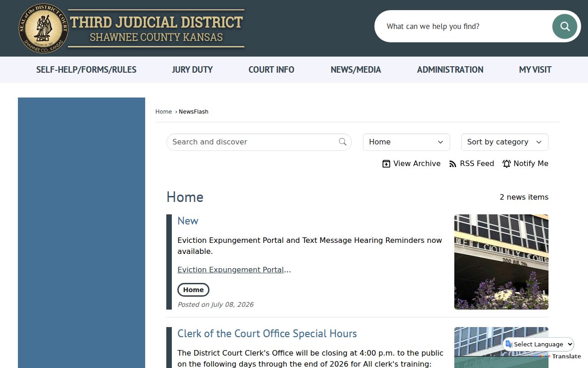Click the '2 news items' count text
The width and height of the screenshot is (588, 368).
coord(524,197)
